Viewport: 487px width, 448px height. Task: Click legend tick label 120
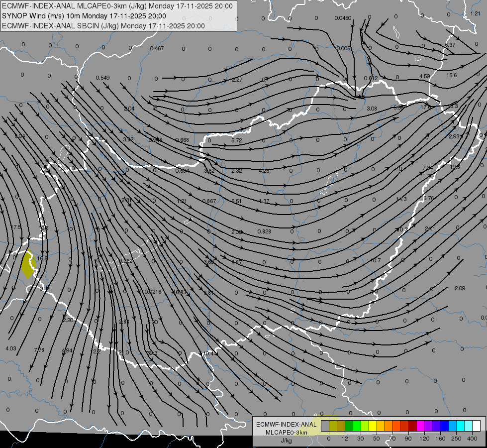click(x=425, y=439)
